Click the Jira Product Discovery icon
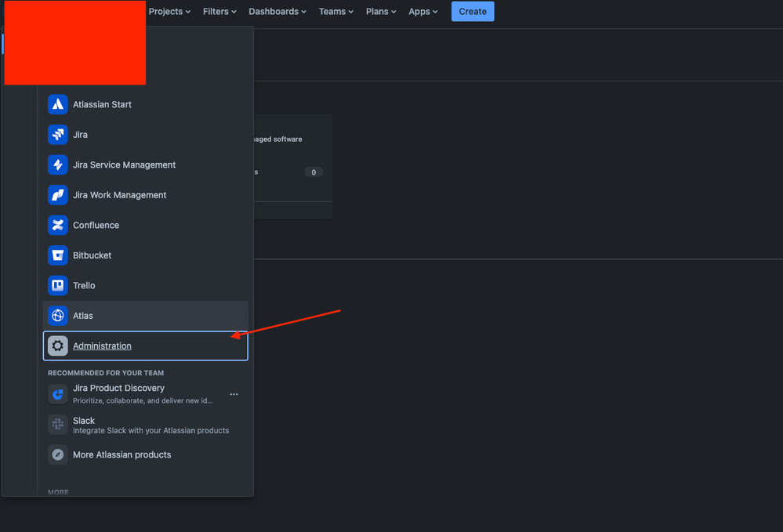 58,394
